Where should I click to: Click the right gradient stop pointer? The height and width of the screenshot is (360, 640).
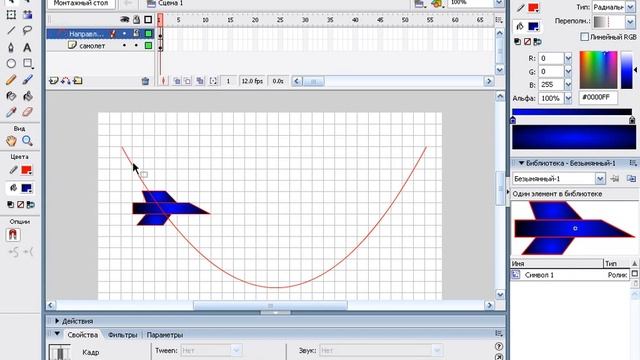coord(632,120)
